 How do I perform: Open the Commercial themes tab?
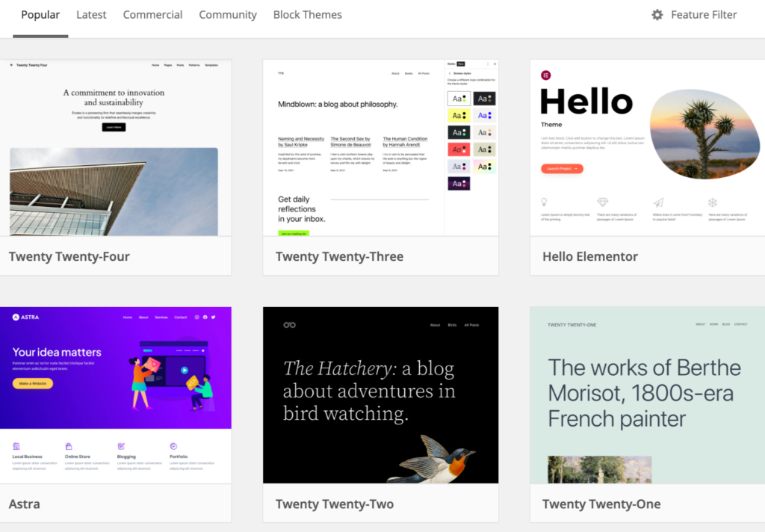(152, 15)
